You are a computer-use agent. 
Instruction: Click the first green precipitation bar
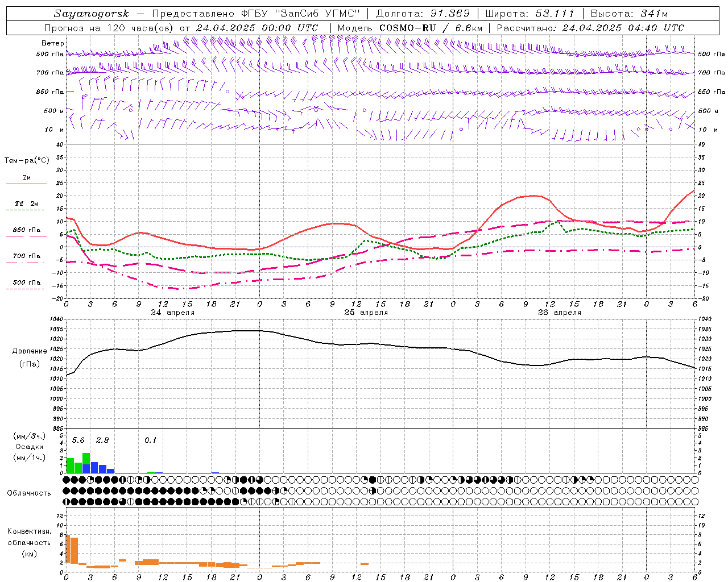[x=70, y=465]
